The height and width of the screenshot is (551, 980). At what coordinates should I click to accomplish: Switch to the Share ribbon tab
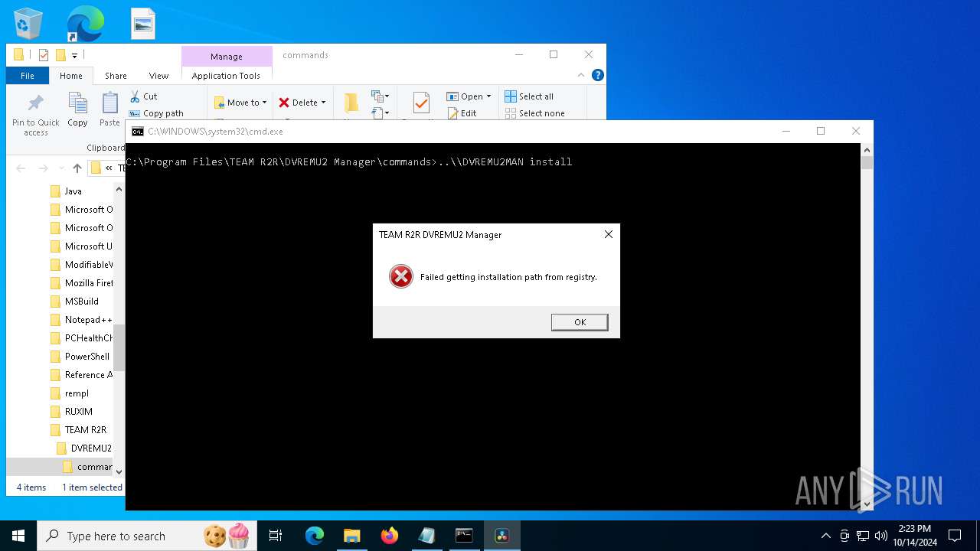(x=116, y=76)
